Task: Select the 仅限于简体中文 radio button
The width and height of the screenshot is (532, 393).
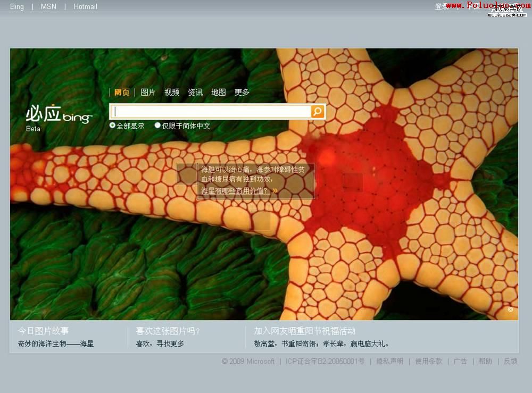Action: coord(157,126)
